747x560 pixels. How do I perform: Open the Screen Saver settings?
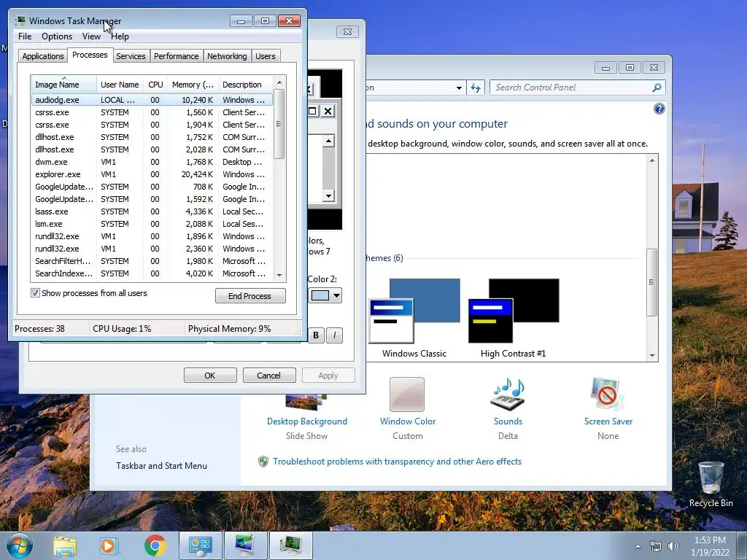tap(608, 409)
